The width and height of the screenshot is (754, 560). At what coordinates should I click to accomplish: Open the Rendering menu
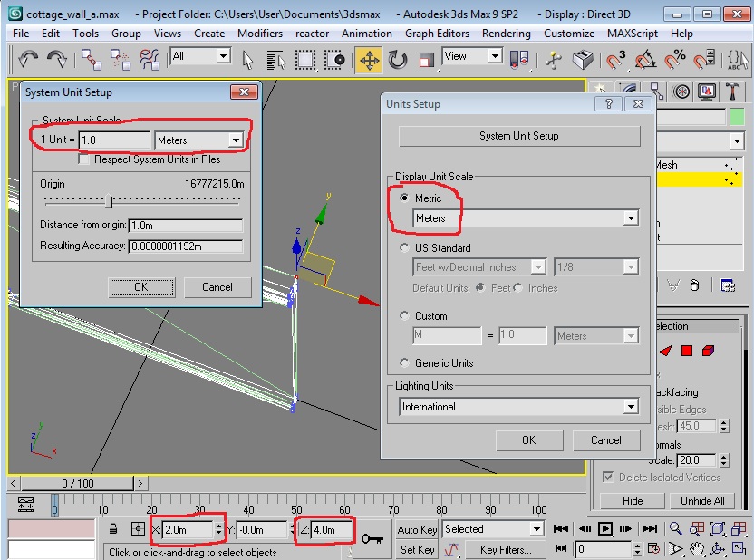(x=507, y=34)
